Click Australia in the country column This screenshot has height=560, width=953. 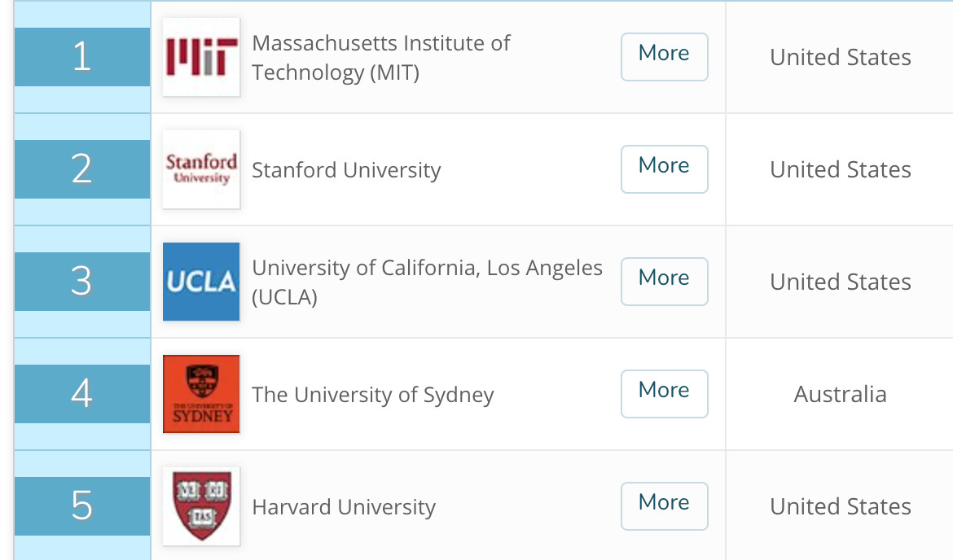840,395
